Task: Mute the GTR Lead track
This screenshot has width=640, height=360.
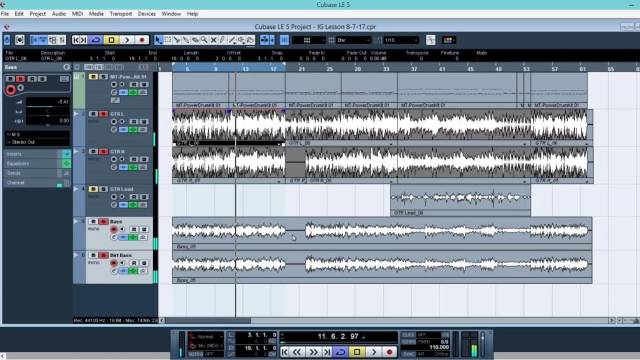Action: click(93, 189)
